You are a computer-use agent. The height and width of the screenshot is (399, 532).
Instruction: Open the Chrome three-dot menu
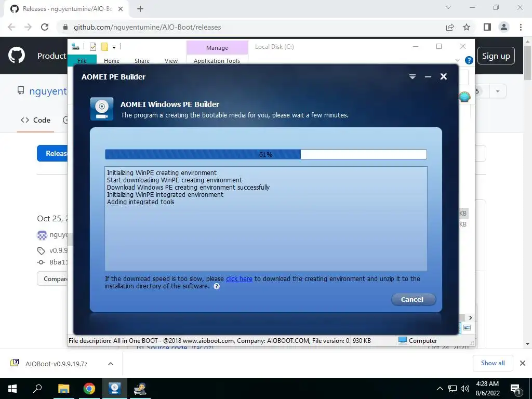point(521,27)
